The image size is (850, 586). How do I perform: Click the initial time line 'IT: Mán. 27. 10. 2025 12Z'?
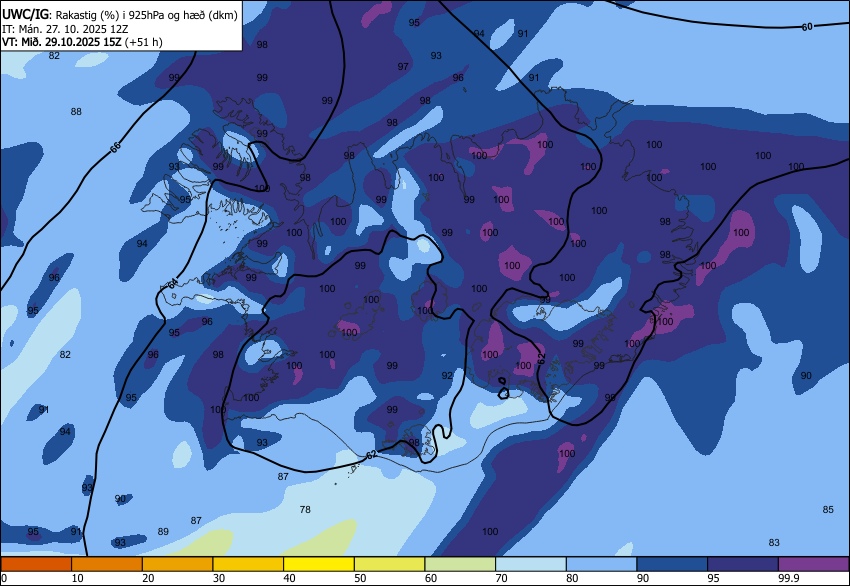pos(65,29)
